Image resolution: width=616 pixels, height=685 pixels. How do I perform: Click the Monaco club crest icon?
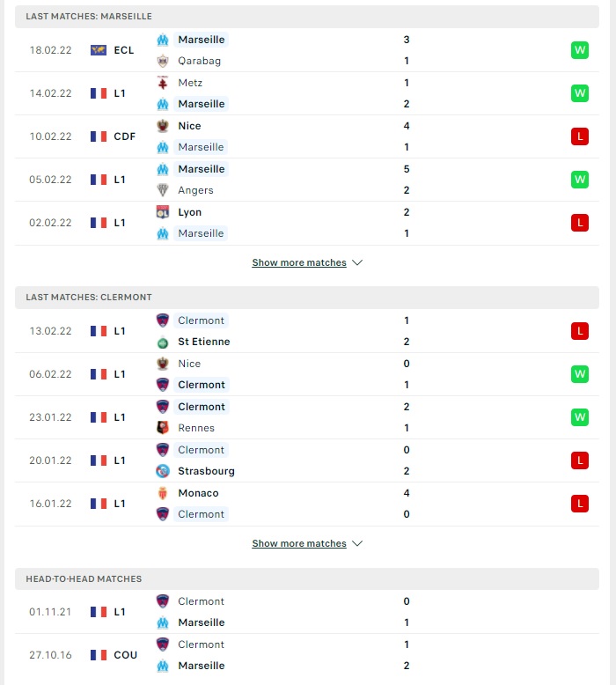click(x=163, y=493)
